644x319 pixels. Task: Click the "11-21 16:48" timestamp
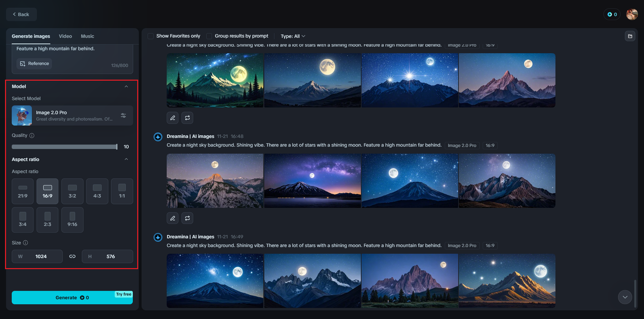point(230,137)
